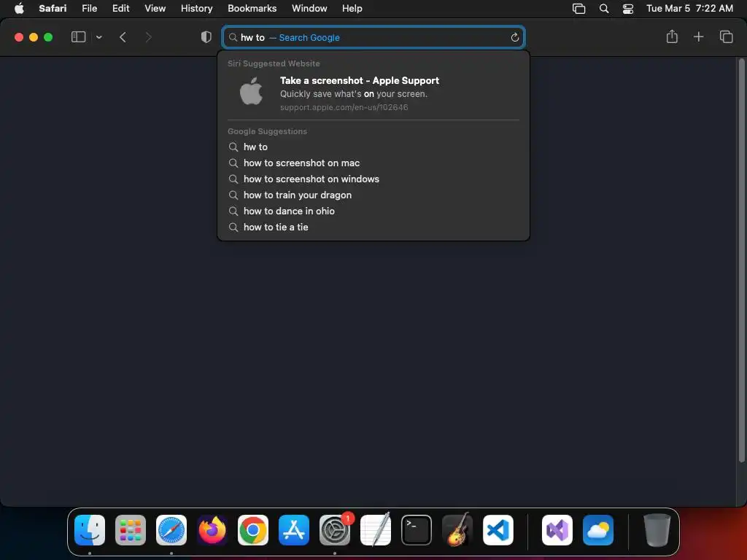Click the date and time in menu bar
The image size is (747, 560).
pyautogui.click(x=689, y=8)
